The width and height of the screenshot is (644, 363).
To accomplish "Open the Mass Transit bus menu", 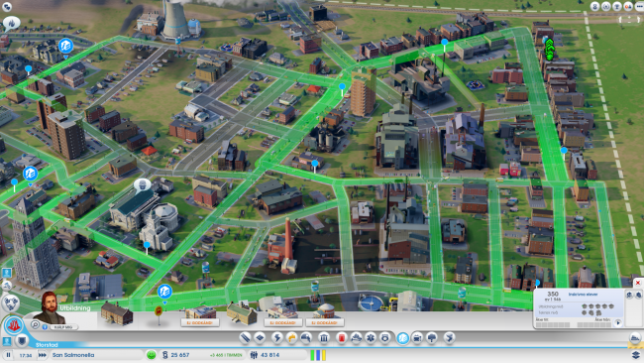I will click(417, 338).
